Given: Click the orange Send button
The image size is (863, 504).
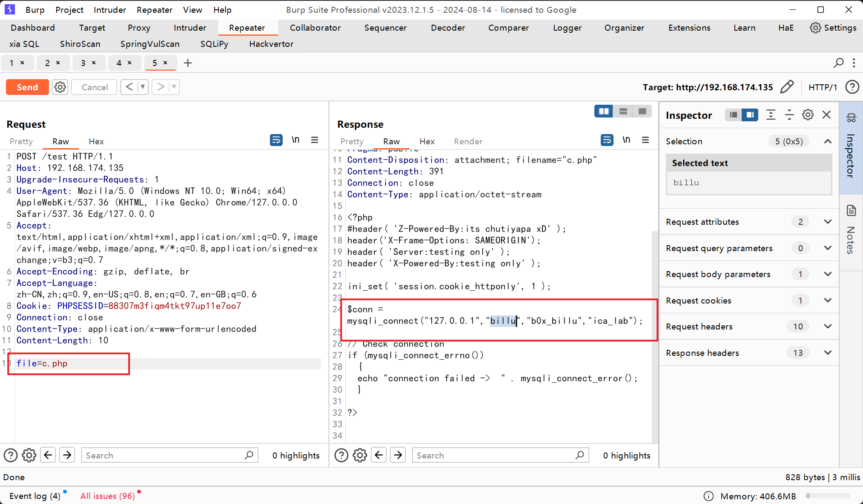Looking at the screenshot, I should click(27, 87).
